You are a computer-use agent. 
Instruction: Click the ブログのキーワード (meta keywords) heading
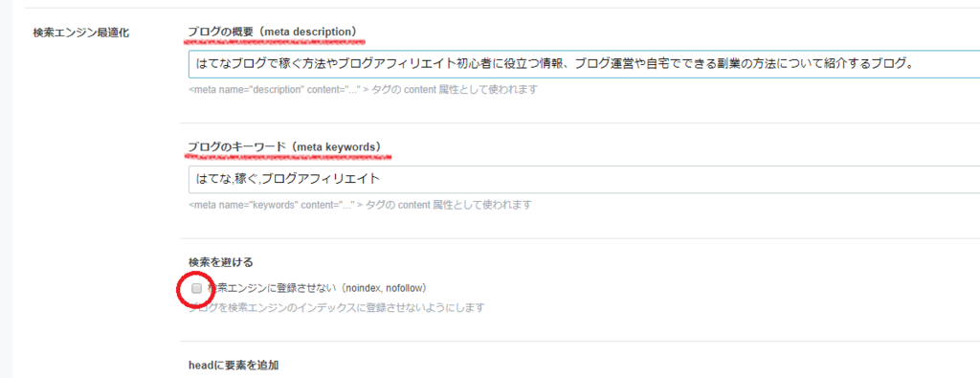pyautogui.click(x=284, y=146)
